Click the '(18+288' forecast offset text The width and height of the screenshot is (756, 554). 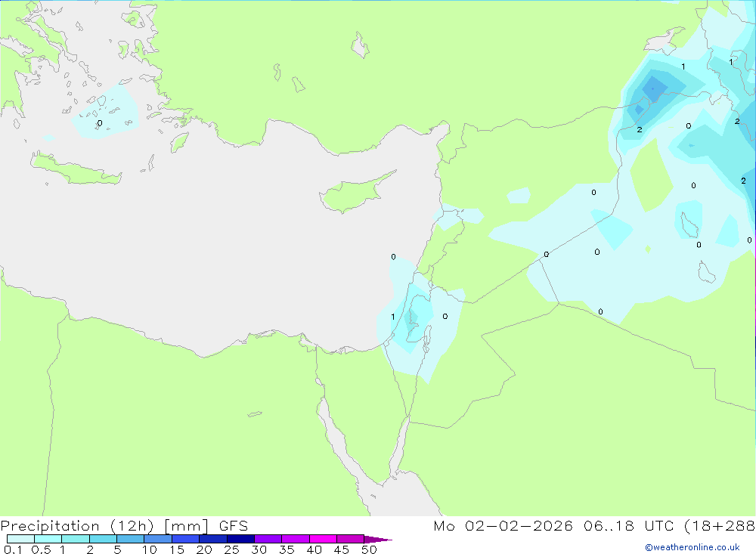click(720, 526)
